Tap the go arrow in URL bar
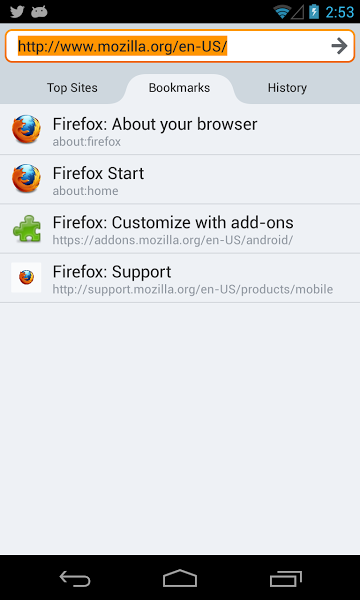 (339, 46)
